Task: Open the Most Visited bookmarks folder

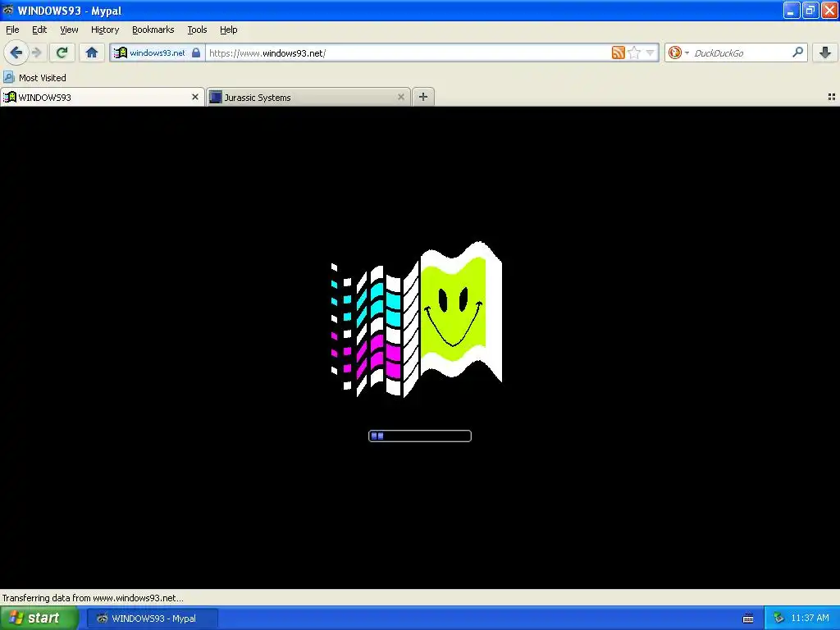Action: tap(35, 78)
